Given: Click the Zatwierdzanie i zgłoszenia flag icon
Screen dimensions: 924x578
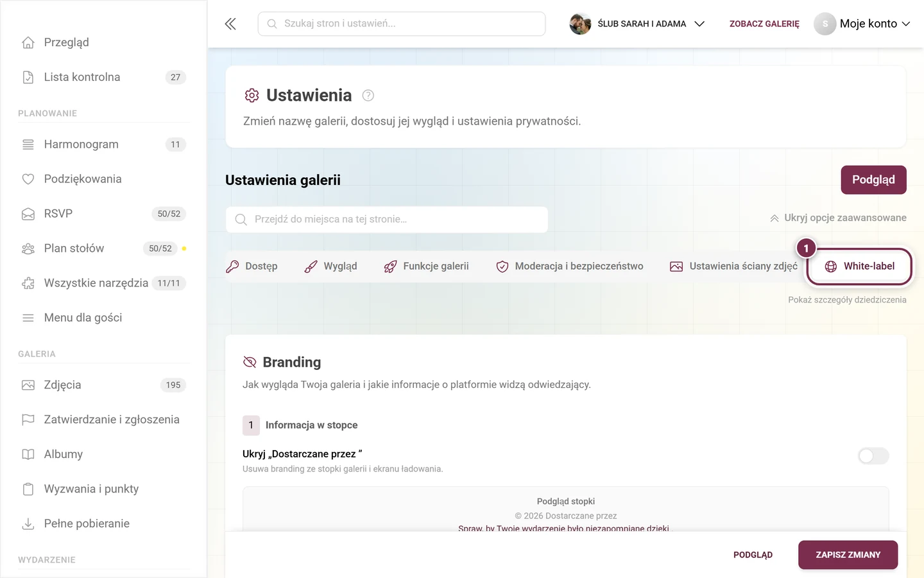Looking at the screenshot, I should tap(28, 420).
